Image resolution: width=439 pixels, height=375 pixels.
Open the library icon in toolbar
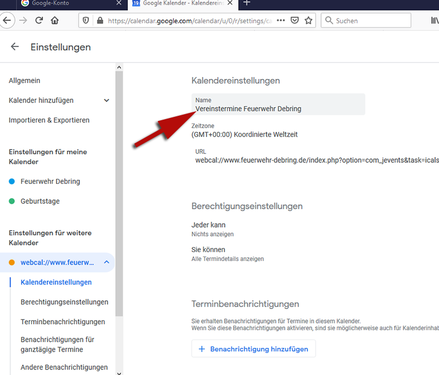tap(435, 21)
